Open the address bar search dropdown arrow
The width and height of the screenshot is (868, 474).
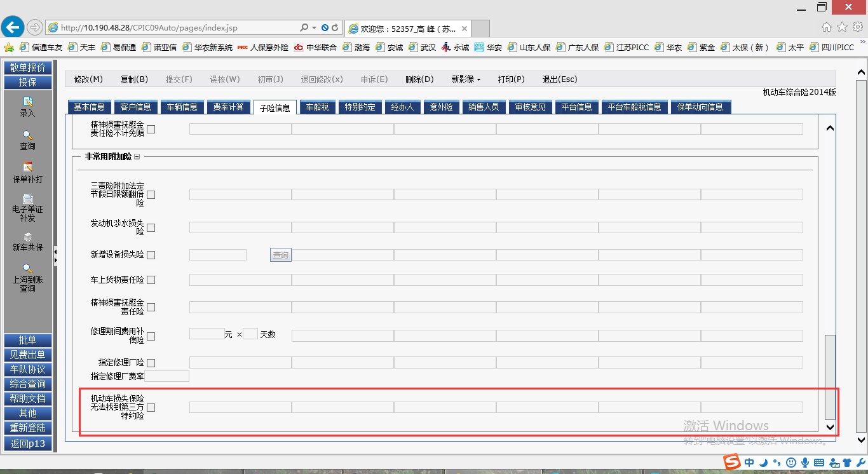pos(314,28)
